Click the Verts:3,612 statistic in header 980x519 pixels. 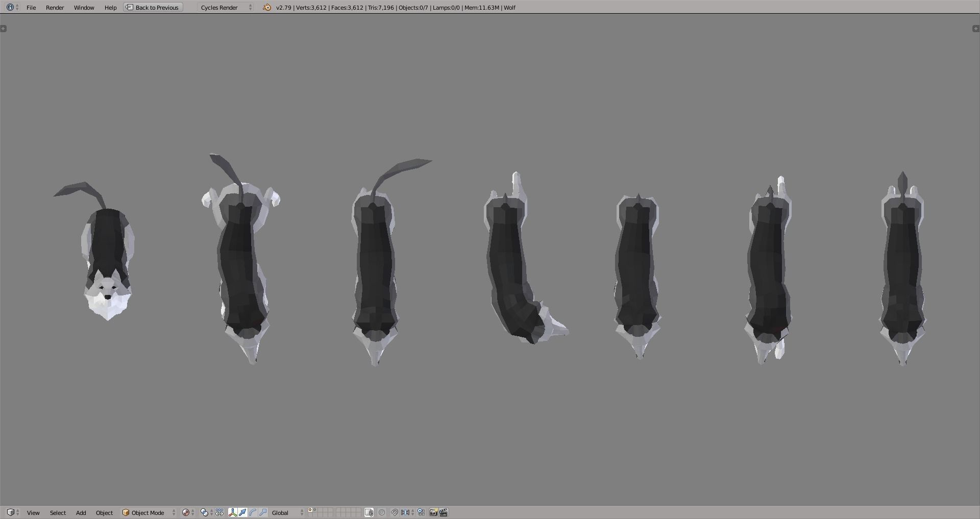311,7
